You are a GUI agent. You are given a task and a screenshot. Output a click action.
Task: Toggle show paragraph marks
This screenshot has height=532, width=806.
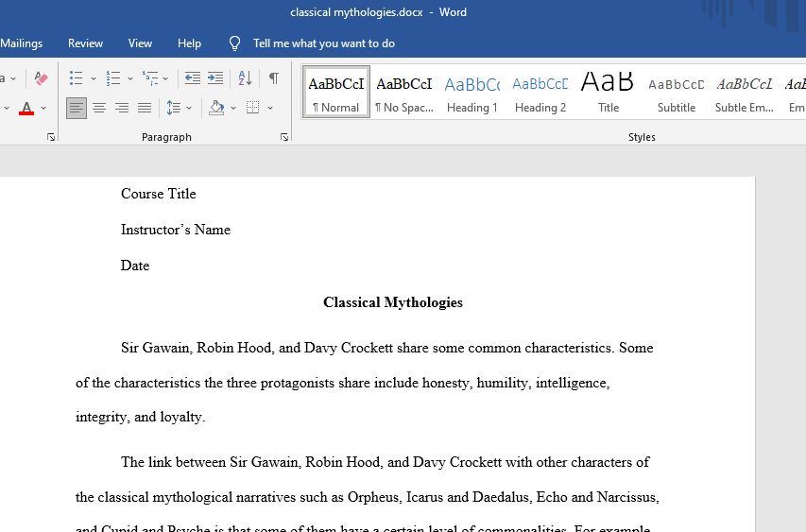coord(274,78)
